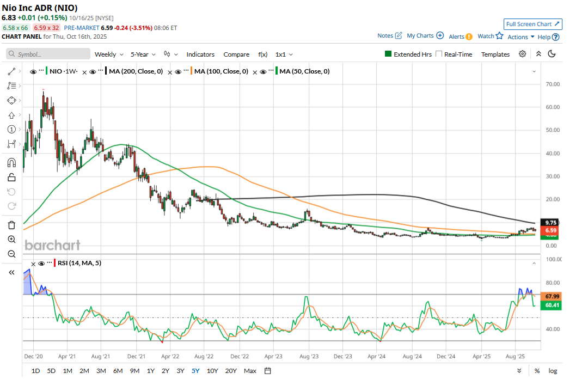The width and height of the screenshot is (588, 385).
Task: Open the Indicators menu
Action: click(x=200, y=54)
